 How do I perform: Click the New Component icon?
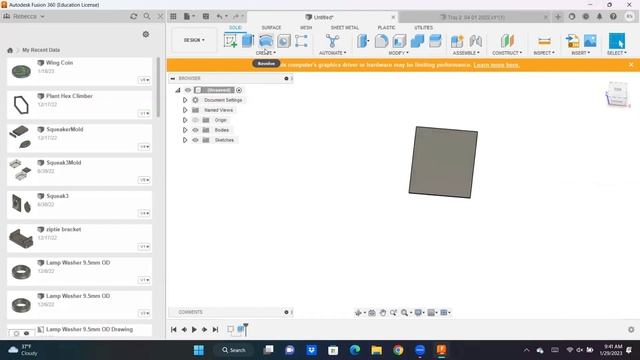point(457,41)
